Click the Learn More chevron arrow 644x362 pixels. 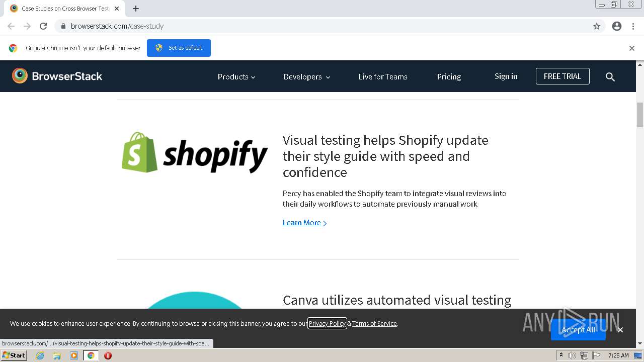[325, 223]
